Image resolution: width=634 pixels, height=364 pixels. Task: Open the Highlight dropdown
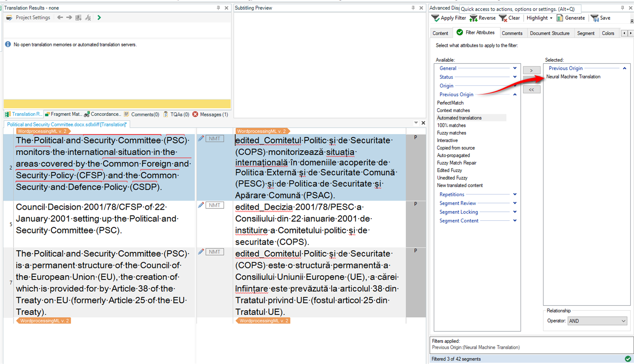pyautogui.click(x=539, y=18)
